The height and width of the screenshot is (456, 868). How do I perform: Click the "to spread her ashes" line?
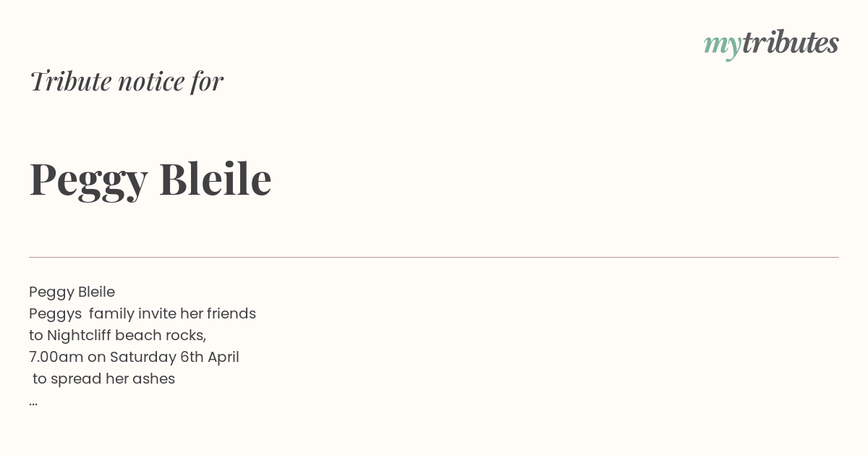click(103, 379)
